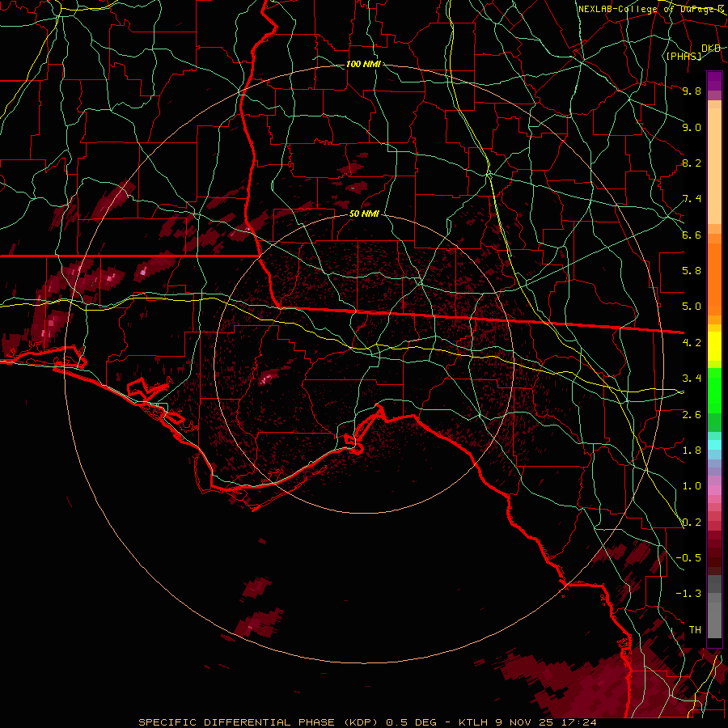728x728 pixels.
Task: Pick the bright green swatch on the color bar
Action: (714, 390)
